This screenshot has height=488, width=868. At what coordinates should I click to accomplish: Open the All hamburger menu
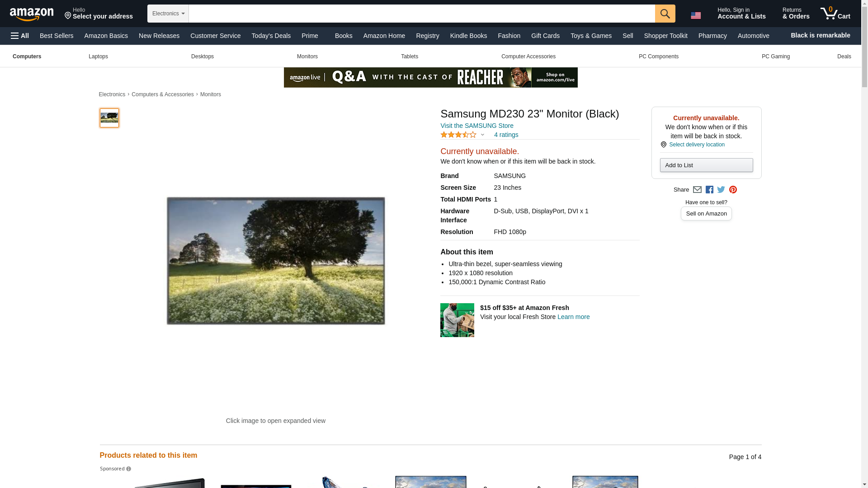(20, 36)
